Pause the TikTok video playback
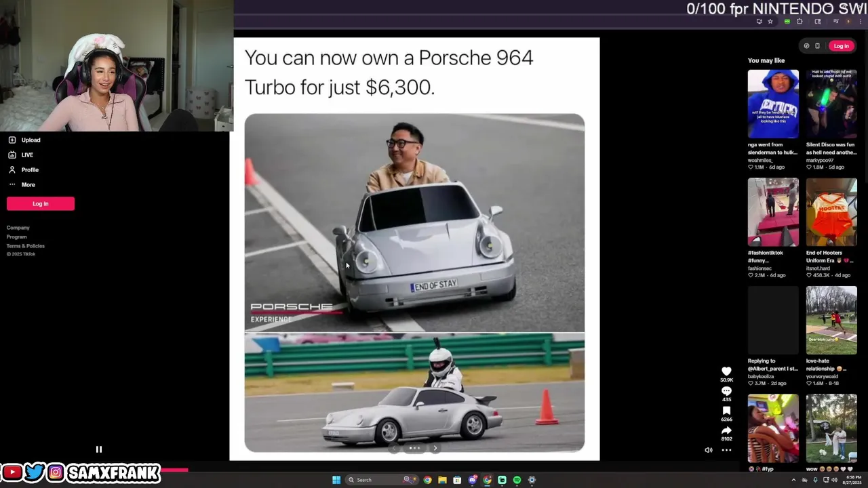The width and height of the screenshot is (868, 488). (x=98, y=449)
